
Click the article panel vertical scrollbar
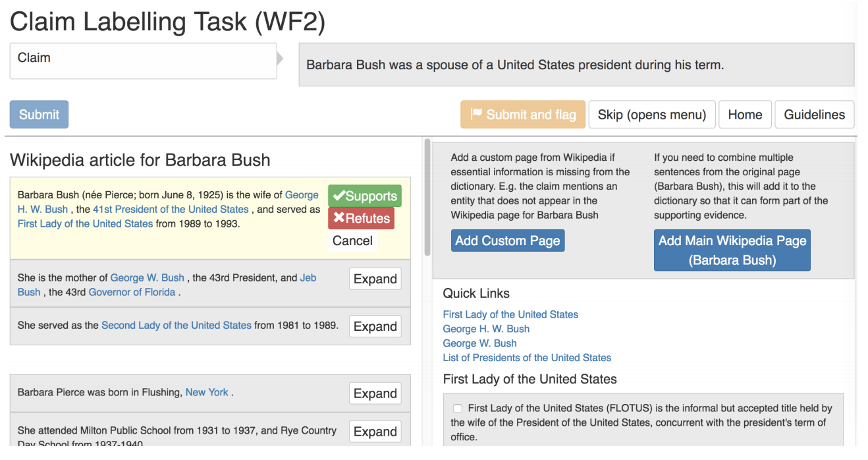point(427,198)
